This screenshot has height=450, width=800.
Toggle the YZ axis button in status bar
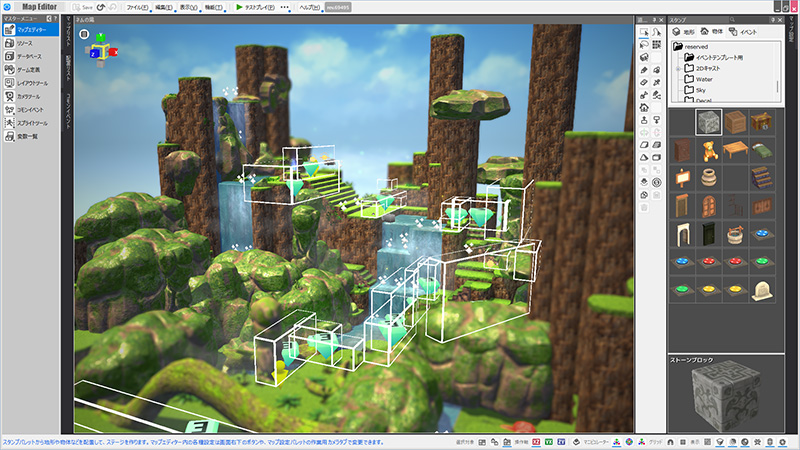(561, 441)
